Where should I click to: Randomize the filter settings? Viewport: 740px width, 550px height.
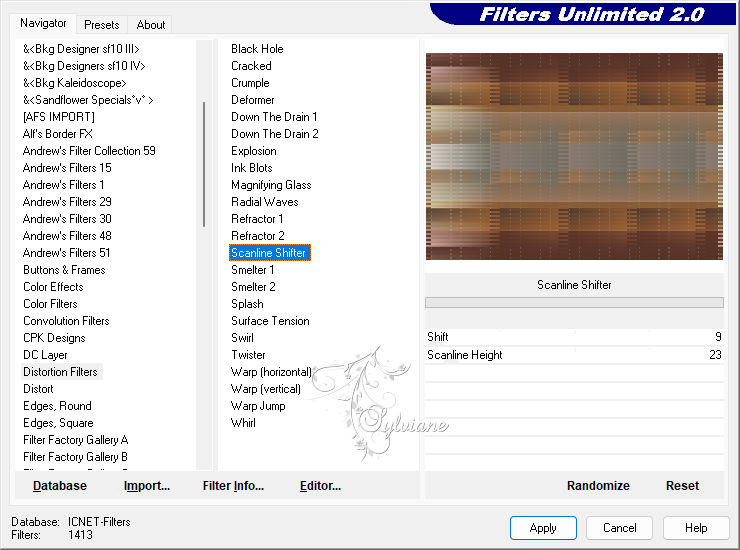[x=598, y=486]
